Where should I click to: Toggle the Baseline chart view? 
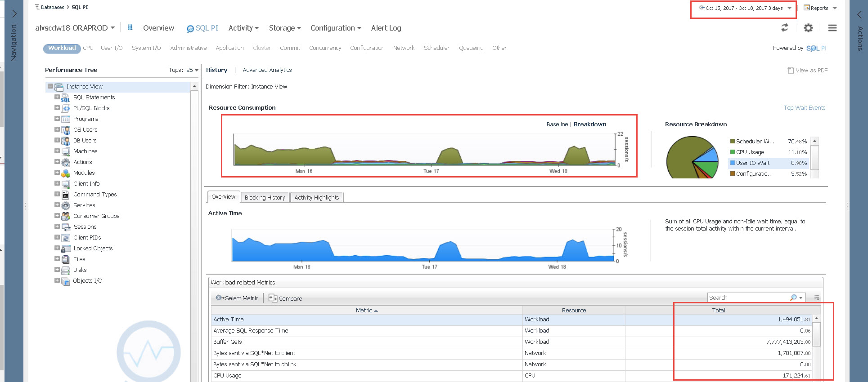pos(557,124)
